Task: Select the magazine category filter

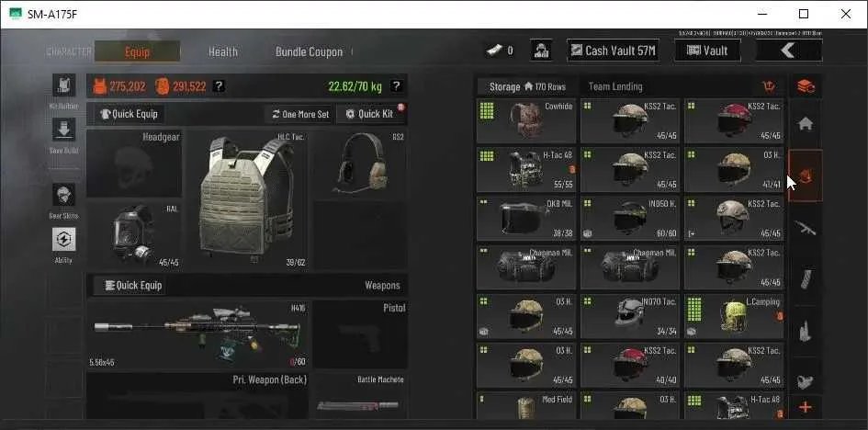Action: (806, 279)
